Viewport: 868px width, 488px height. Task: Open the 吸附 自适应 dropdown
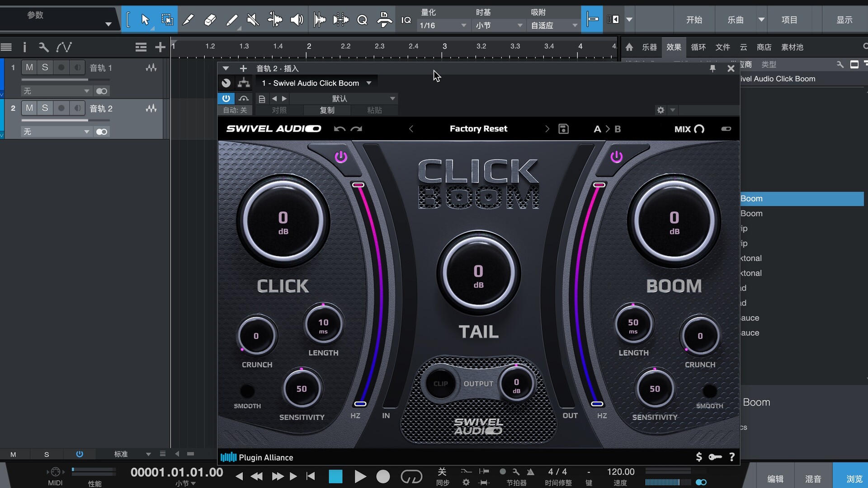pos(555,25)
